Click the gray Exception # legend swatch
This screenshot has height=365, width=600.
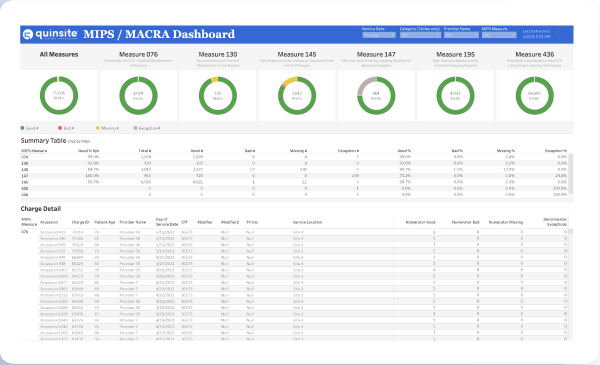tap(135, 128)
